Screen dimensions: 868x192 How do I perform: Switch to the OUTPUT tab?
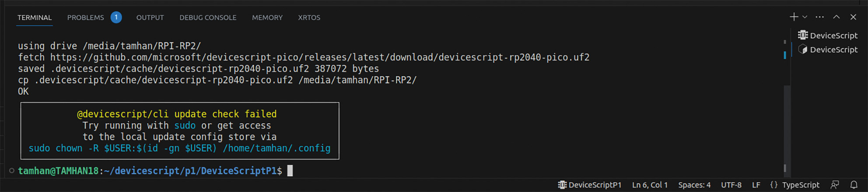[150, 18]
